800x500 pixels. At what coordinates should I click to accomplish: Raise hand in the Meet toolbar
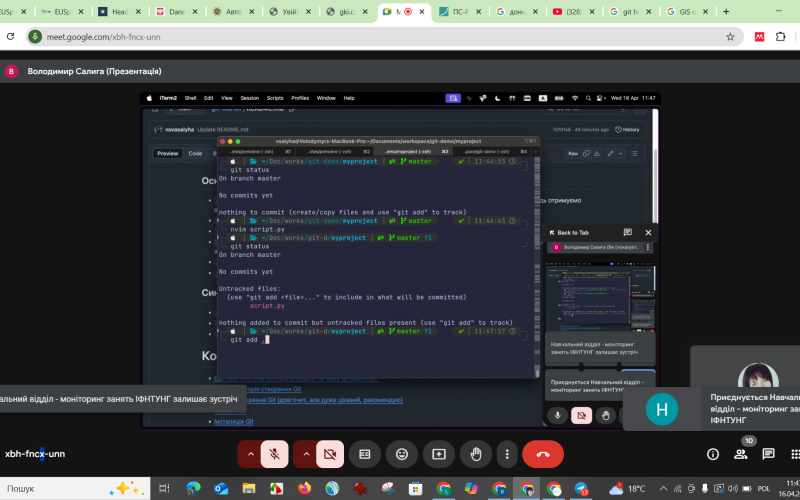476,454
